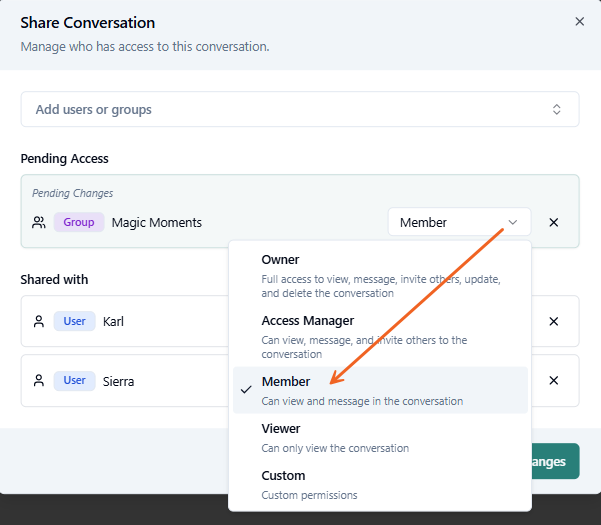Click the checkmark beside the Member option
The height and width of the screenshot is (525, 601).
pyautogui.click(x=246, y=390)
